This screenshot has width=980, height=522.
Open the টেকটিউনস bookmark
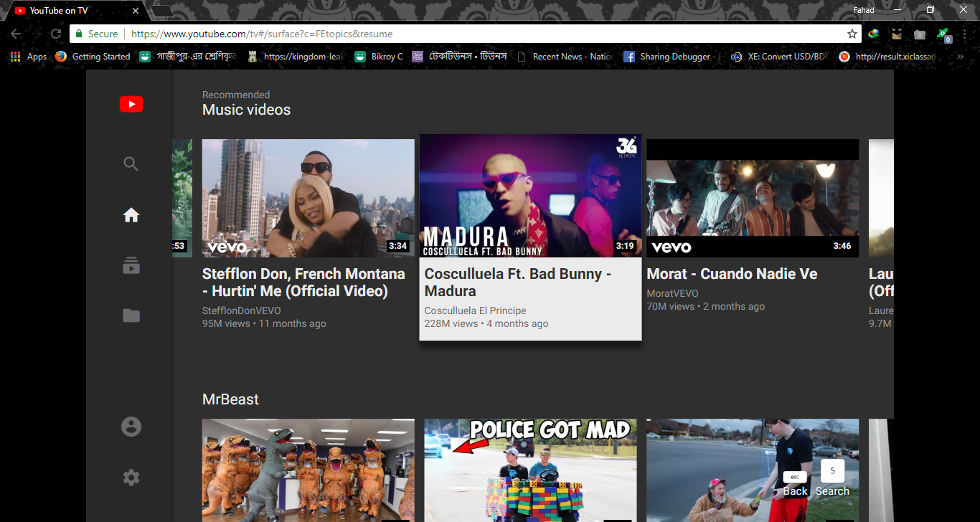(x=459, y=57)
